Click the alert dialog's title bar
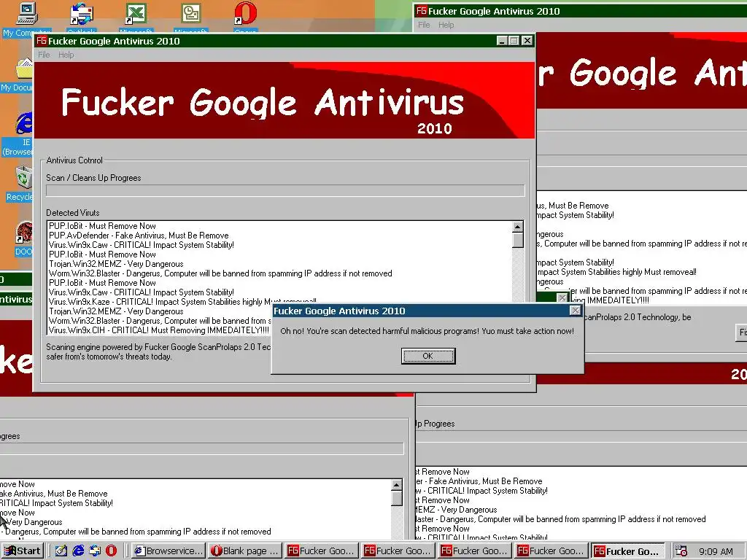Viewport: 747px width, 560px height. (427, 311)
